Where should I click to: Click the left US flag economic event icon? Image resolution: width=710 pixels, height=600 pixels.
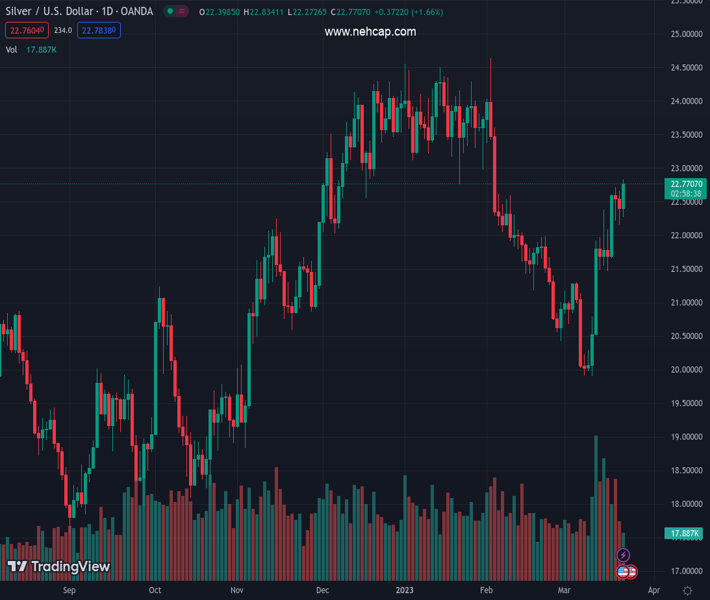[x=623, y=571]
